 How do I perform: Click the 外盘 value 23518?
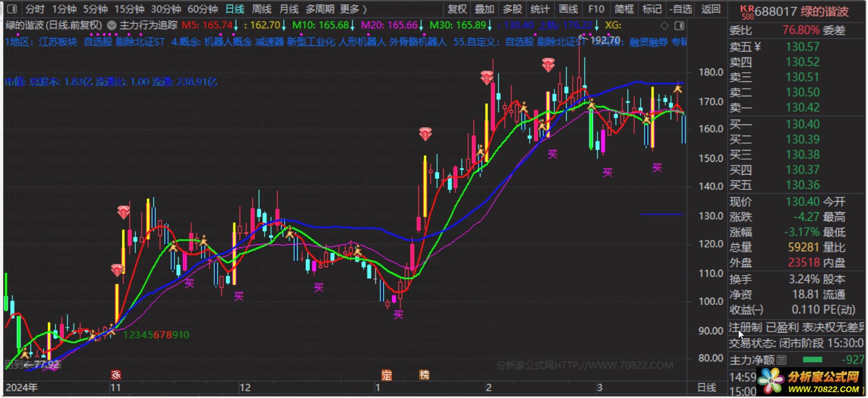[804, 262]
